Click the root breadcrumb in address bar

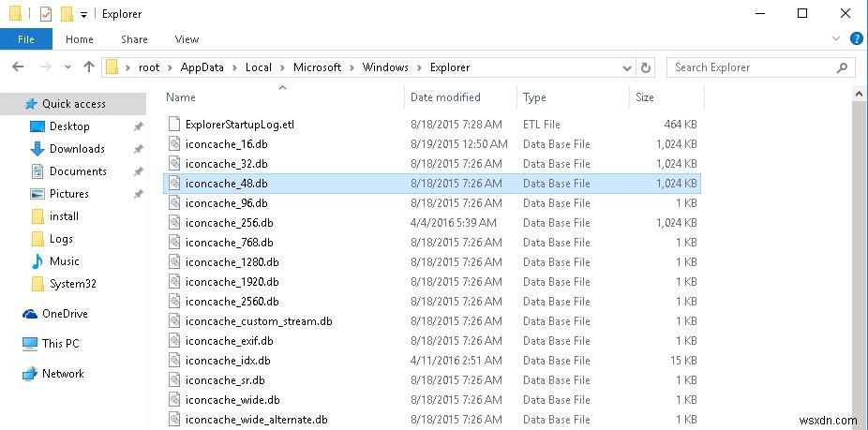pyautogui.click(x=149, y=67)
